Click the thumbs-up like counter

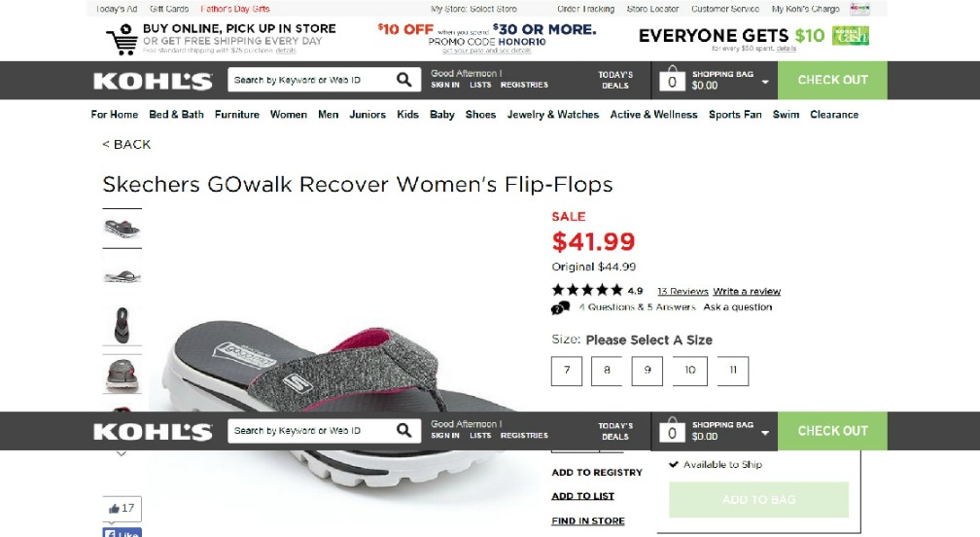click(x=122, y=508)
